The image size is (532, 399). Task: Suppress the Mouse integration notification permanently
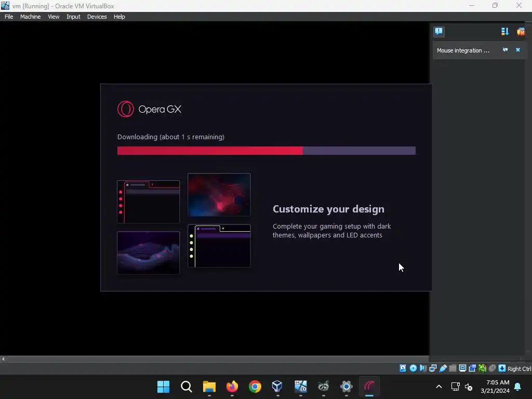click(505, 50)
